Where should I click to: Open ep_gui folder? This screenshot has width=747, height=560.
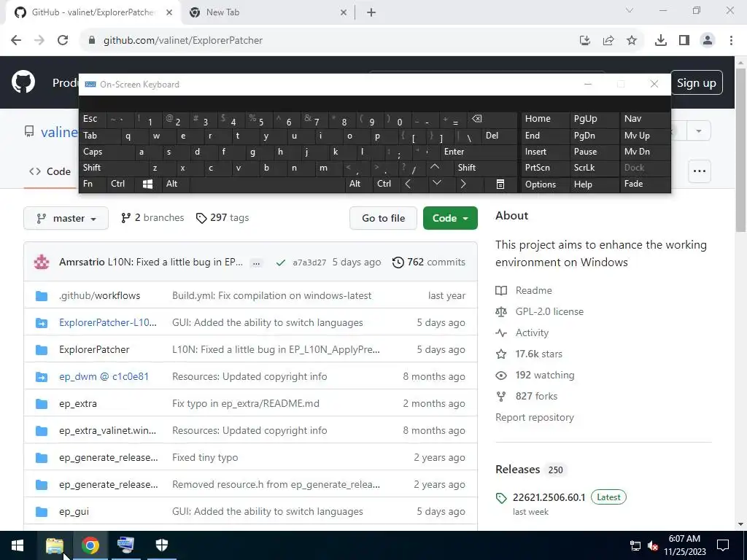[74, 511]
